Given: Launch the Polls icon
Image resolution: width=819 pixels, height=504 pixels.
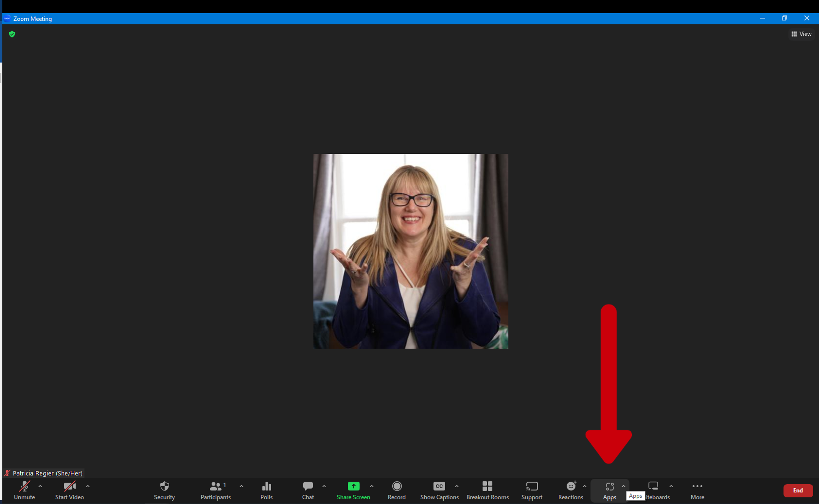Looking at the screenshot, I should [266, 490].
